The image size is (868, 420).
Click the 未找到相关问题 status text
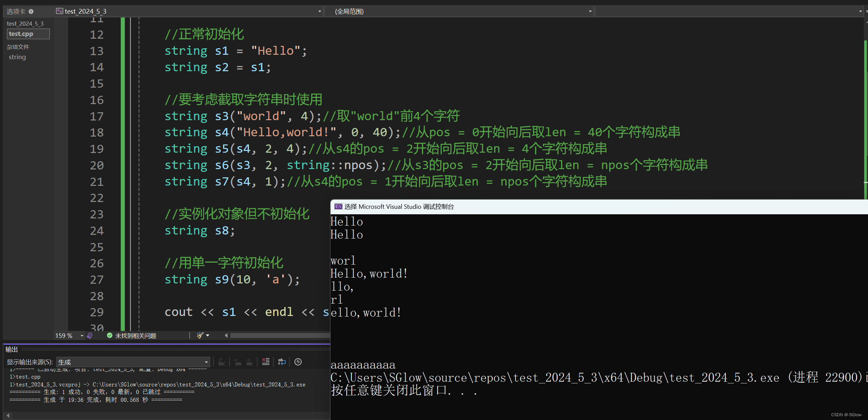click(x=136, y=336)
